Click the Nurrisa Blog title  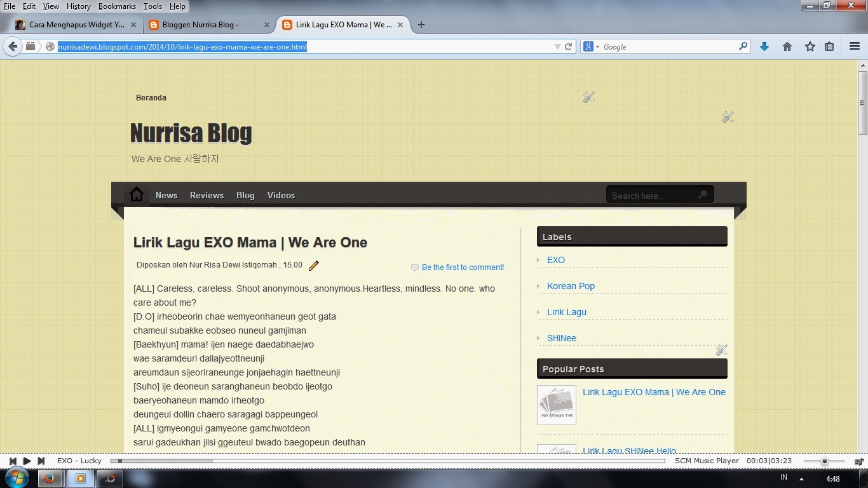pyautogui.click(x=191, y=133)
